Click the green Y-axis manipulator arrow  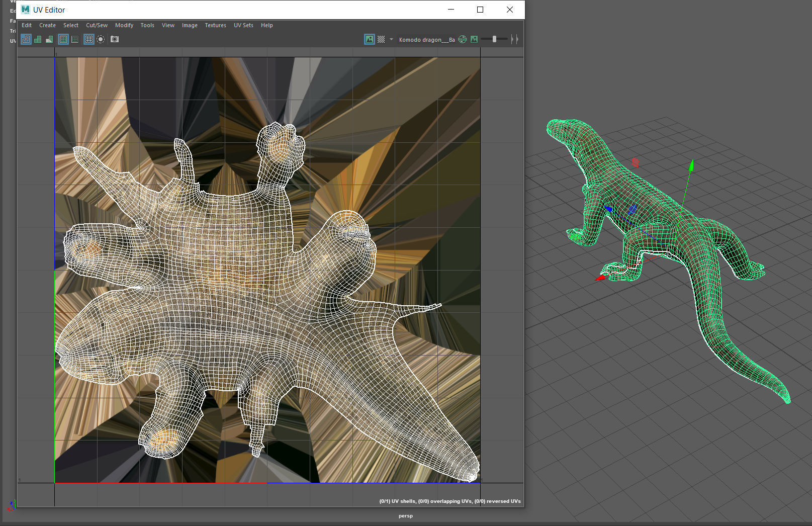(x=691, y=166)
